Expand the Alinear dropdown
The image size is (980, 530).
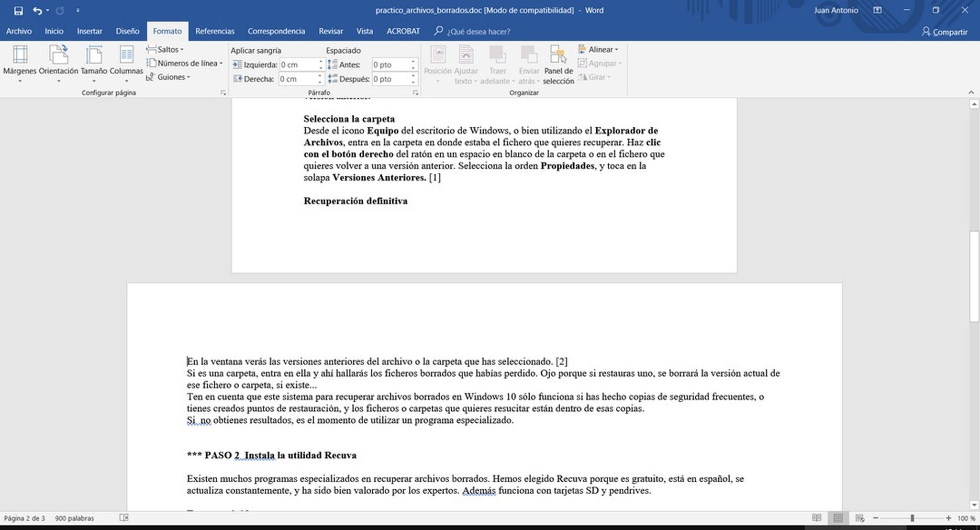click(x=599, y=49)
